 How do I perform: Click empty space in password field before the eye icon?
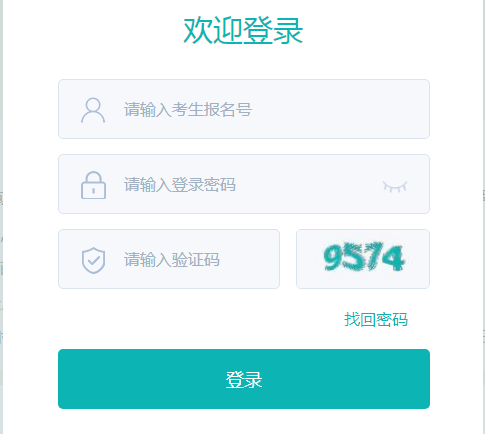click(x=308, y=184)
